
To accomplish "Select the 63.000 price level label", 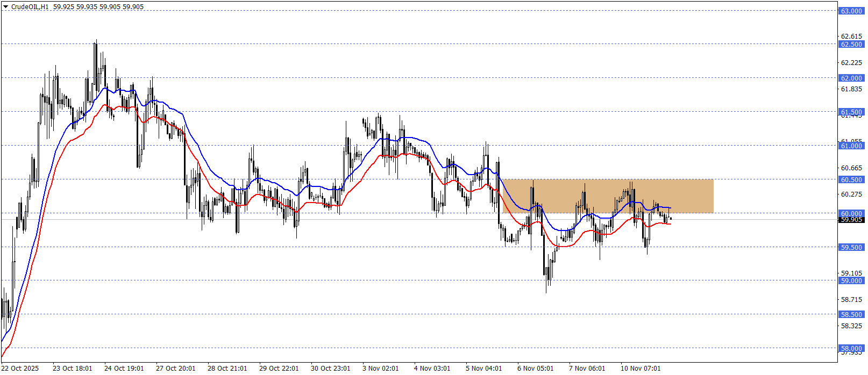I will (x=851, y=11).
